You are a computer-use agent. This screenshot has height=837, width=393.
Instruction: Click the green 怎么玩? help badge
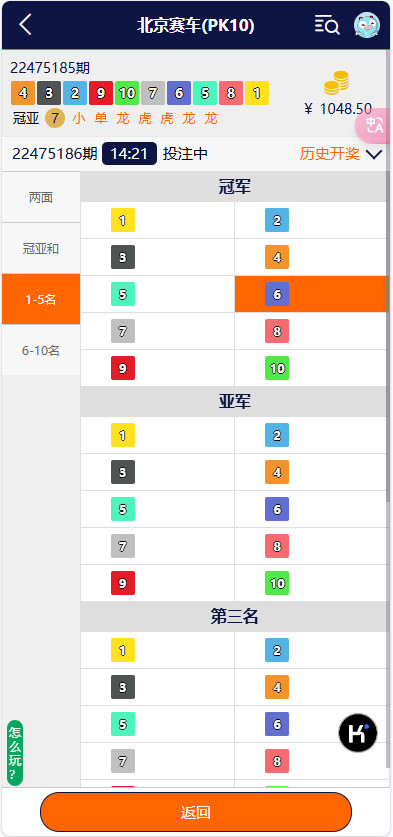coord(15,753)
